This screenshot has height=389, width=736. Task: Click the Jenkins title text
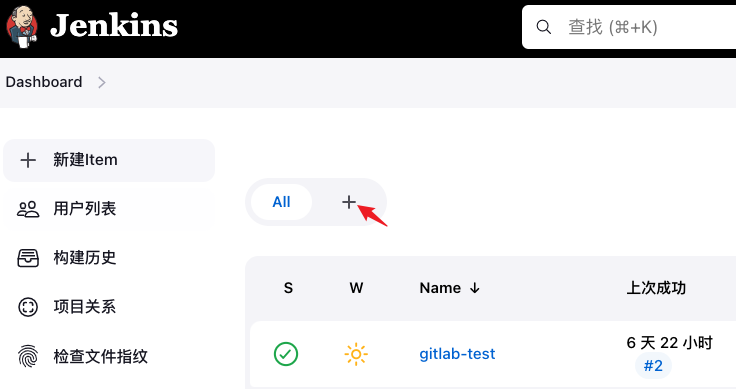coord(114,26)
